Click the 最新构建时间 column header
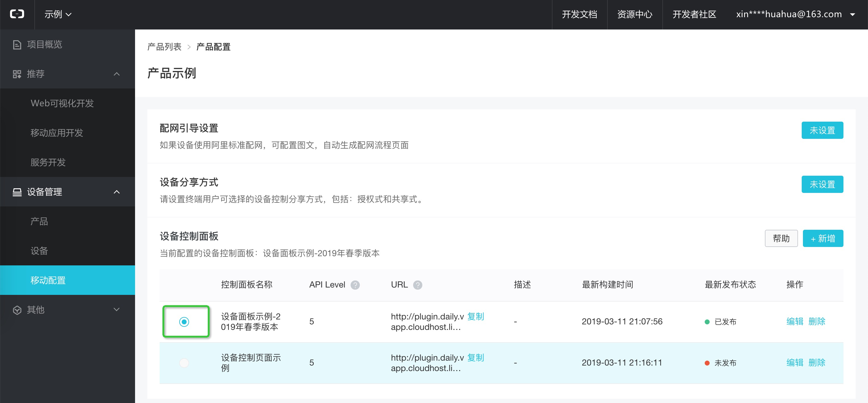The width and height of the screenshot is (868, 403). [607, 285]
